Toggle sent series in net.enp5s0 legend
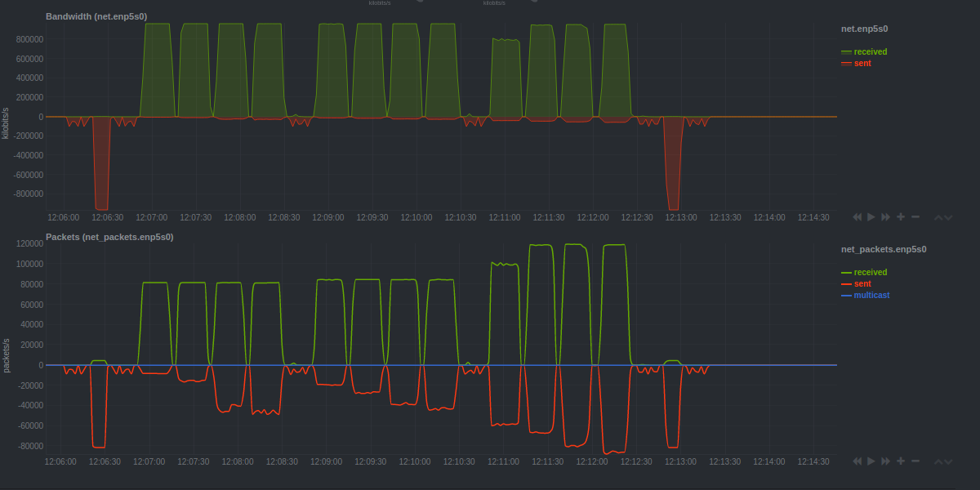The image size is (980, 490). coord(856,63)
